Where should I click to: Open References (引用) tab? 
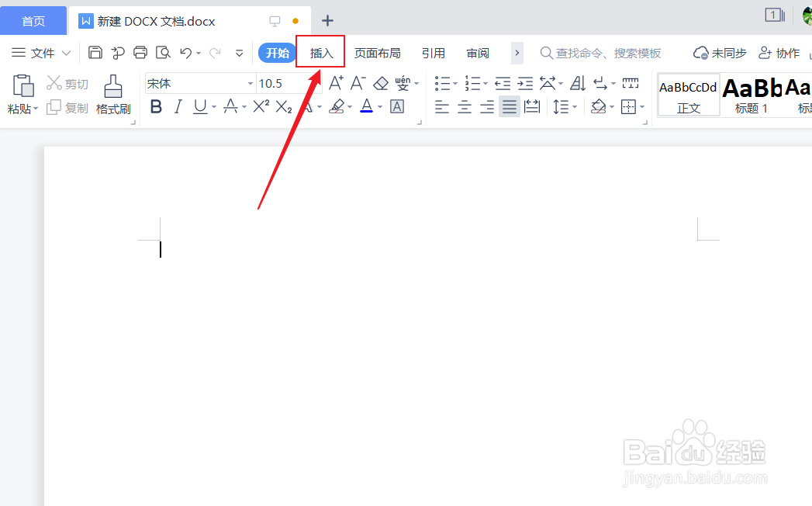433,53
